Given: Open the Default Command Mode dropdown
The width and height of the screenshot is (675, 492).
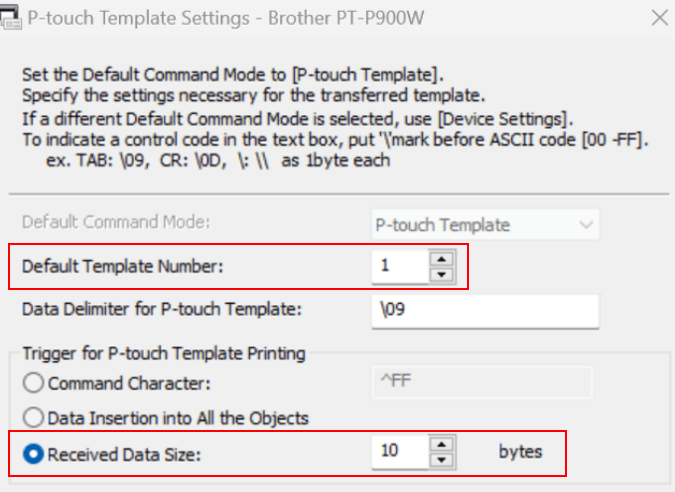Looking at the screenshot, I should click(485, 224).
